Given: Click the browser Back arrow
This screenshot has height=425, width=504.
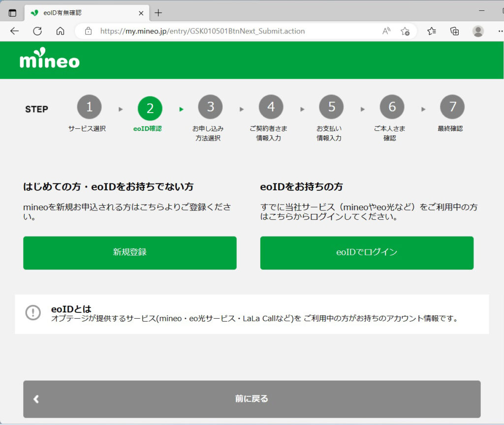Looking at the screenshot, I should click(x=14, y=31).
